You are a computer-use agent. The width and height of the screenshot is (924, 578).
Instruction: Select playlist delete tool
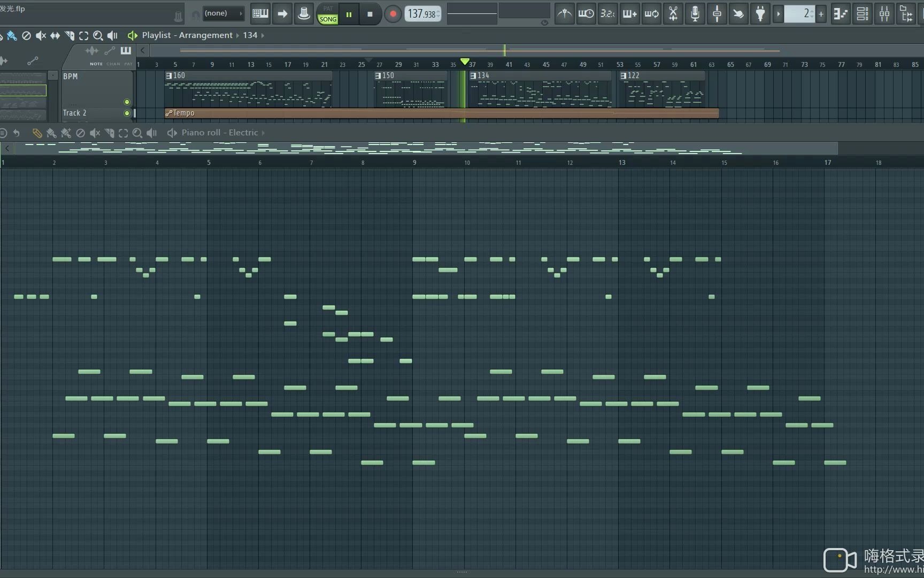[x=26, y=35]
